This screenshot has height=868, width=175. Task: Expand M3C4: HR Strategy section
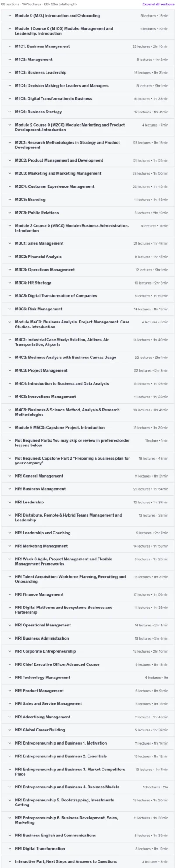tap(87, 283)
